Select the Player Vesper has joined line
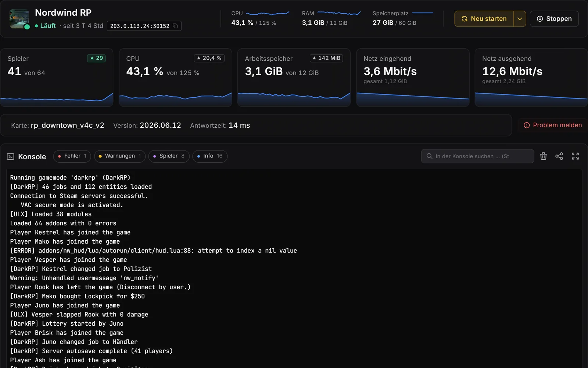Viewport: 588px width, 368px height. (x=68, y=260)
